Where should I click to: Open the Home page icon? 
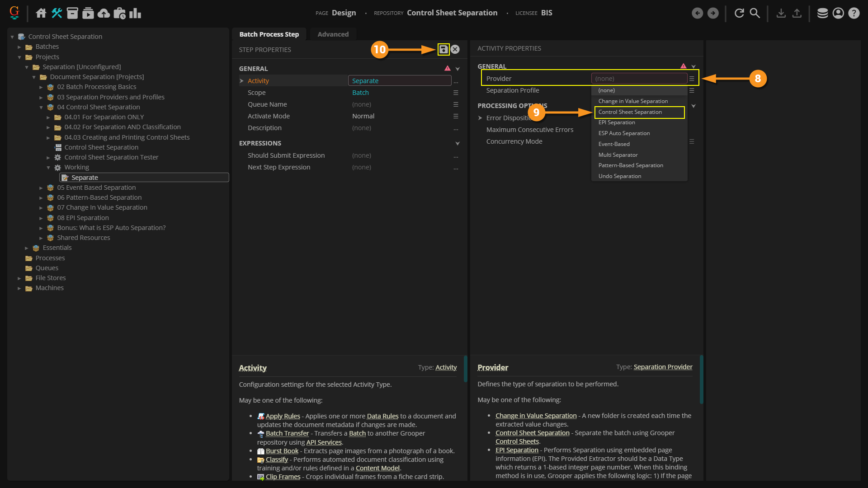tap(41, 13)
